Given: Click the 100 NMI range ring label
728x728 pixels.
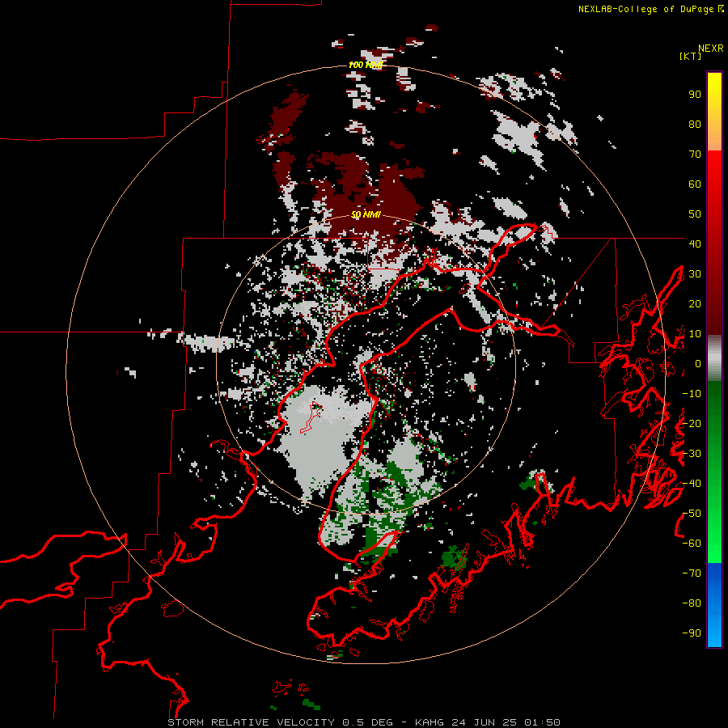Looking at the screenshot, I should (x=366, y=65).
